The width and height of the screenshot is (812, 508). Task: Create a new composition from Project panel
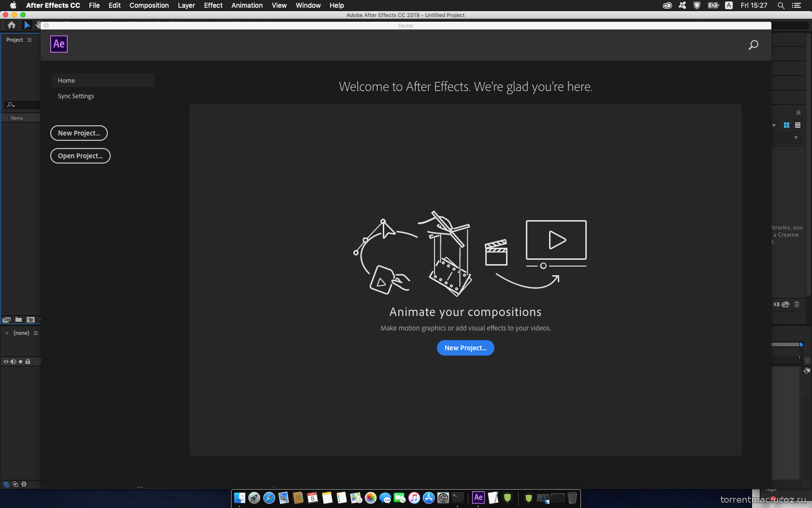point(31,320)
